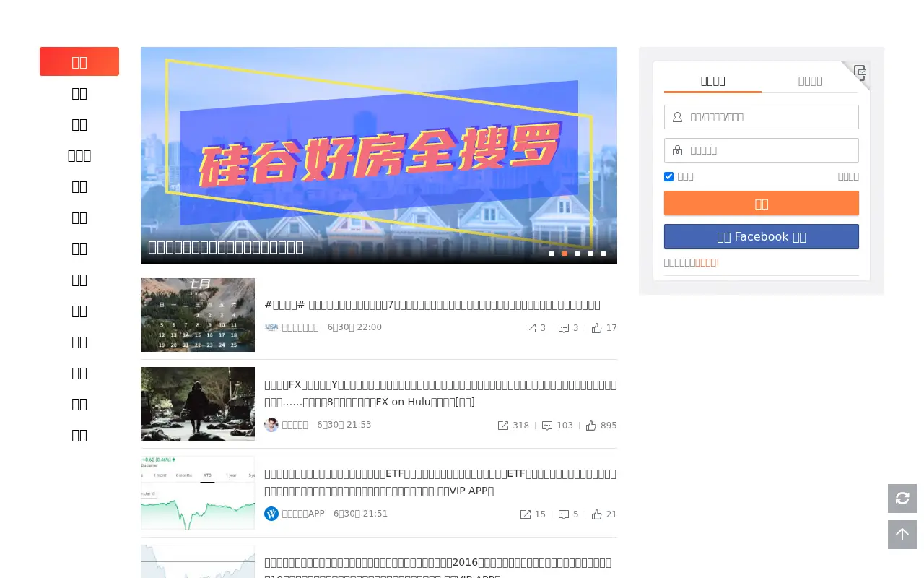924x578 pixels.
Task: Switch to the gray second login tab
Action: pos(810,81)
